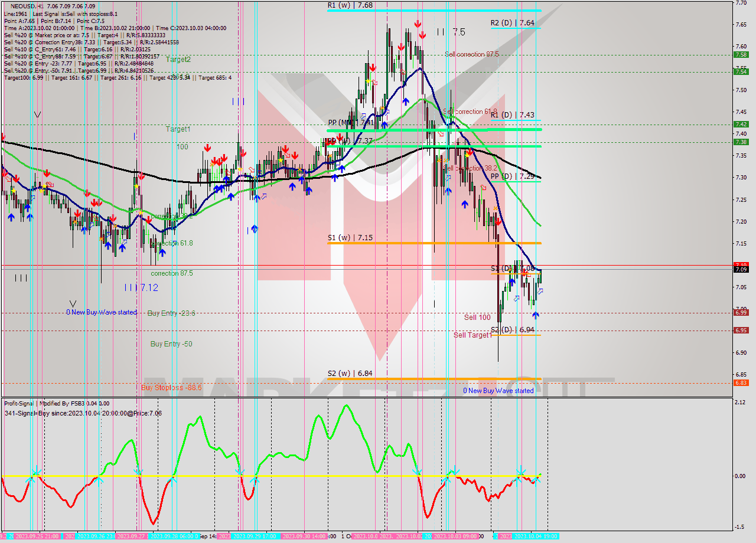756x543 pixels.
Task: Click the '2023.09.28 06:00' time marker
Action: [x=174, y=537]
